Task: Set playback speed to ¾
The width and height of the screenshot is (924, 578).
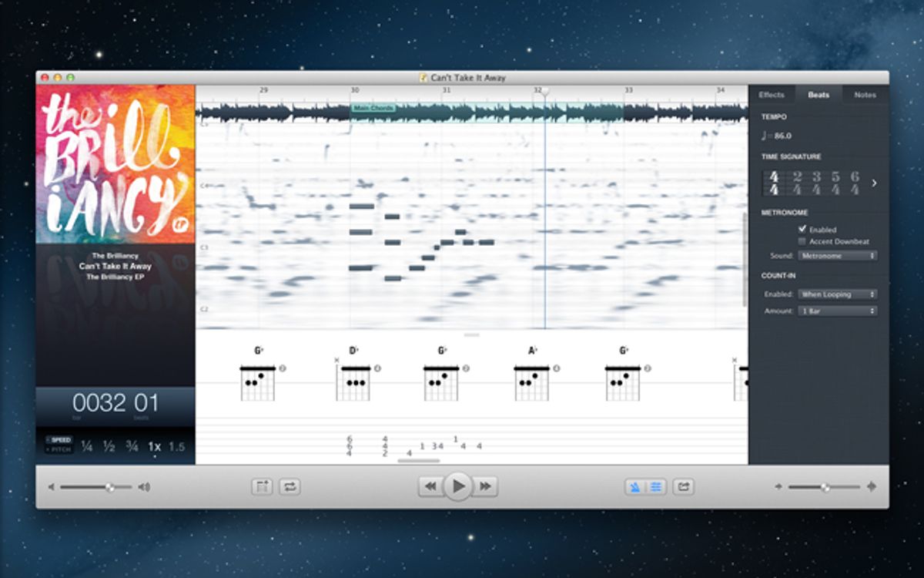Action: [x=132, y=446]
